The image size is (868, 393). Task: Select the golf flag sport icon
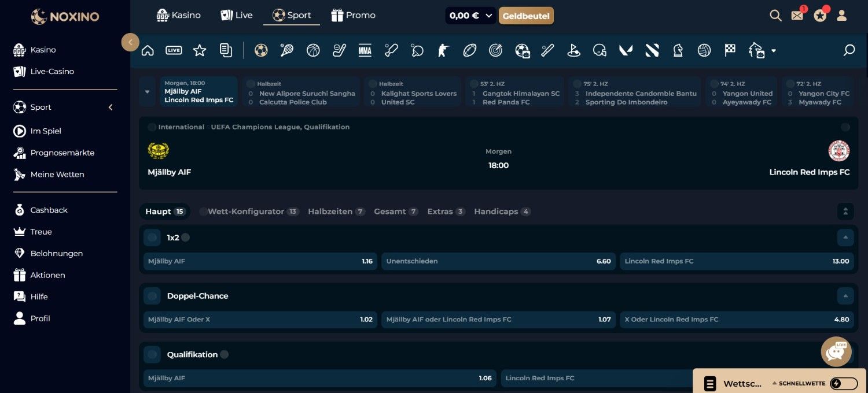coord(574,51)
